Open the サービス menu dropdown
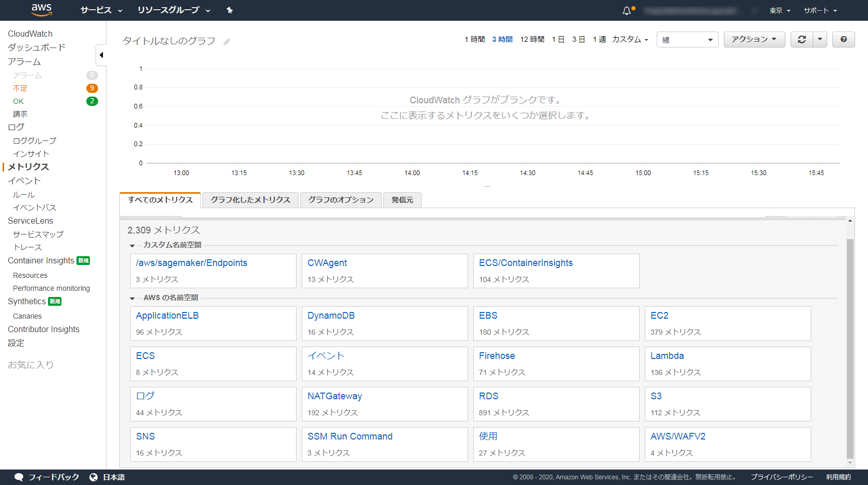Screen dimensions: 868x485 click(x=101, y=10)
